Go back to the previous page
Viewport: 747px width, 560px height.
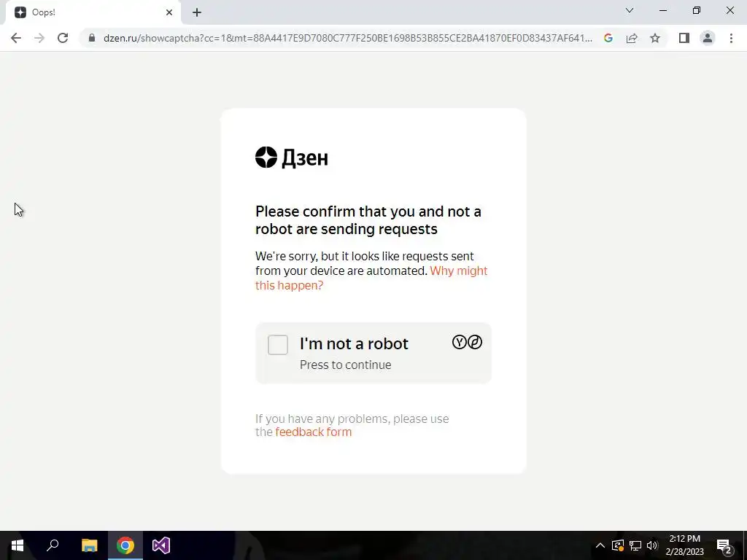coord(16,38)
